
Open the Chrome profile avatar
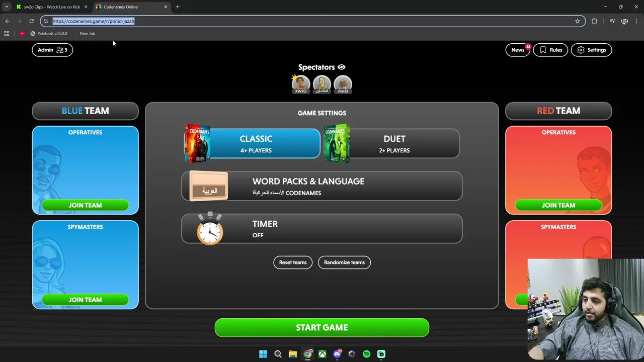(x=624, y=21)
